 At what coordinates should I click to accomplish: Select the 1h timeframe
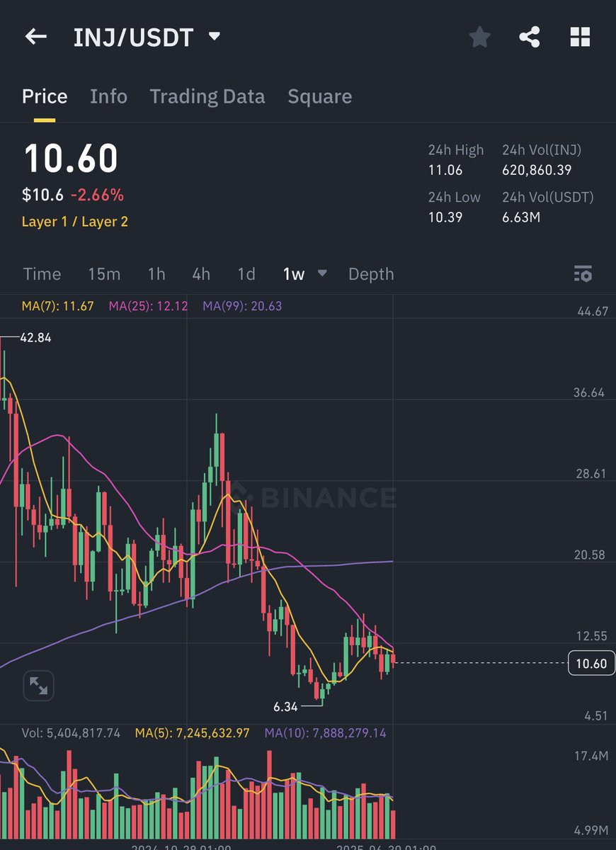click(156, 274)
